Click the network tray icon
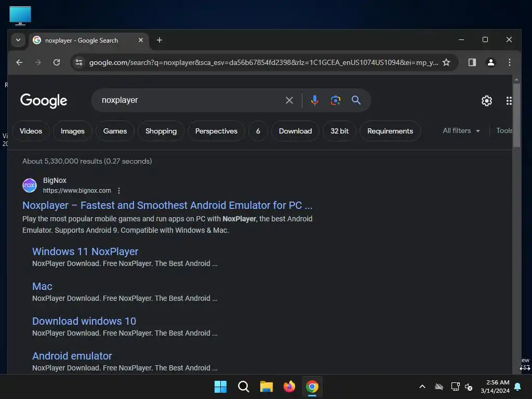Screen dimensions: 532x399 click(455, 387)
